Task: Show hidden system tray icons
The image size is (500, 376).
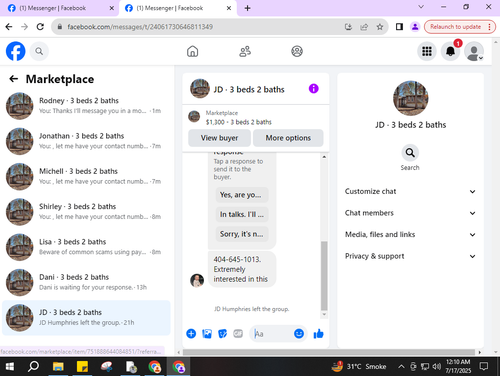Action: [x=401, y=367]
